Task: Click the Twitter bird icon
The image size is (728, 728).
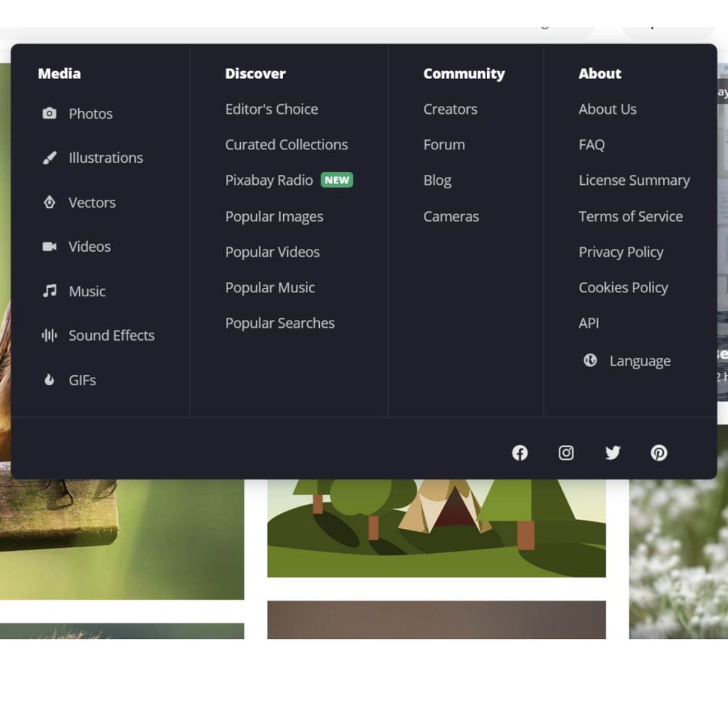Action: (x=612, y=453)
